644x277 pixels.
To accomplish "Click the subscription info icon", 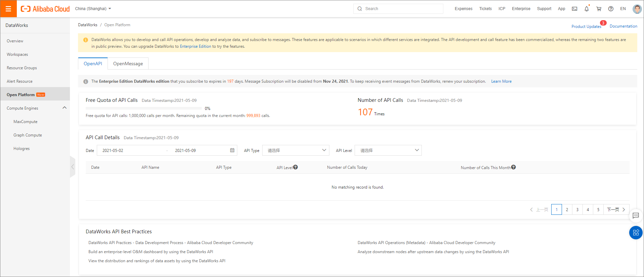I will tap(86, 81).
